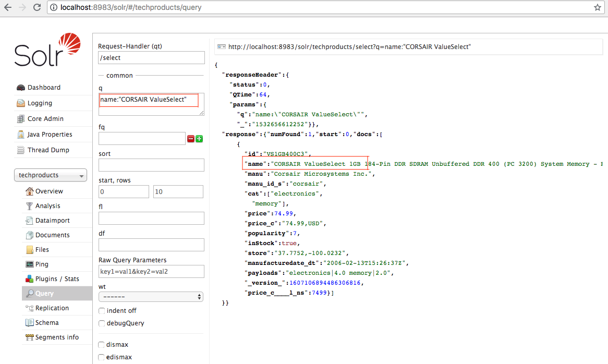This screenshot has width=608, height=364.
Task: Click the Overview house icon
Action: pyautogui.click(x=30, y=191)
